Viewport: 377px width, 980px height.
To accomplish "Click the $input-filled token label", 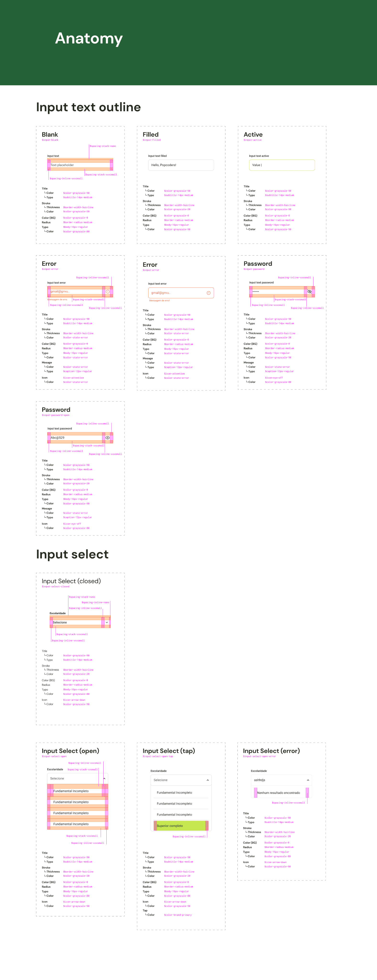I will tap(152, 140).
